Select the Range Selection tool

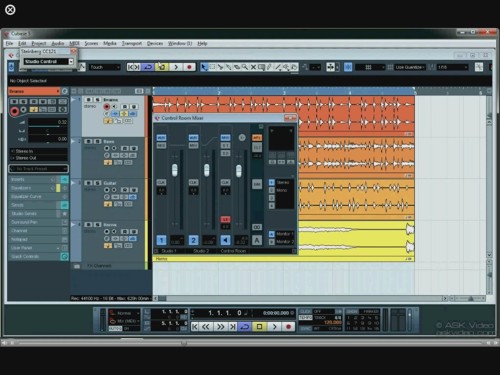click(x=212, y=67)
